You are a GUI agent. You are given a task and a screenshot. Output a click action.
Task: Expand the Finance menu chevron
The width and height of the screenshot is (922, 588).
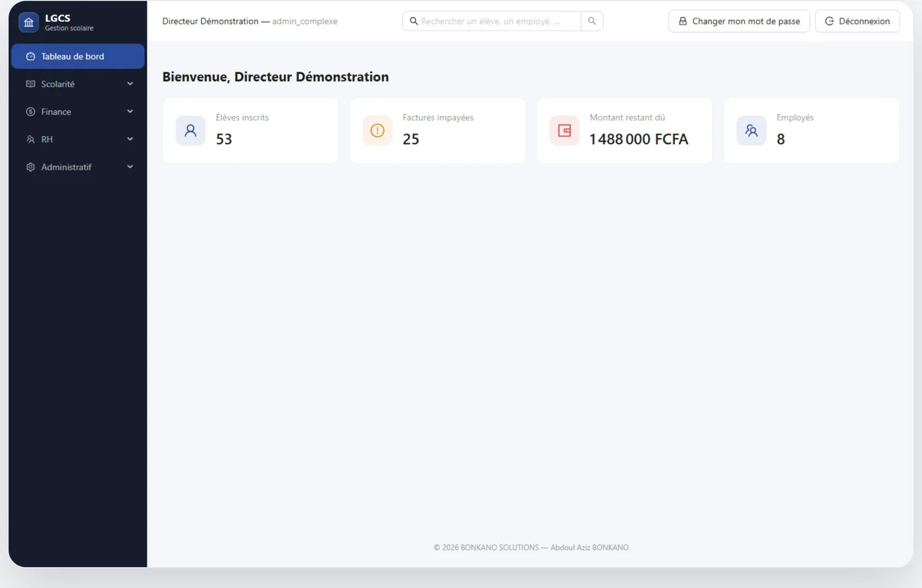tap(130, 112)
